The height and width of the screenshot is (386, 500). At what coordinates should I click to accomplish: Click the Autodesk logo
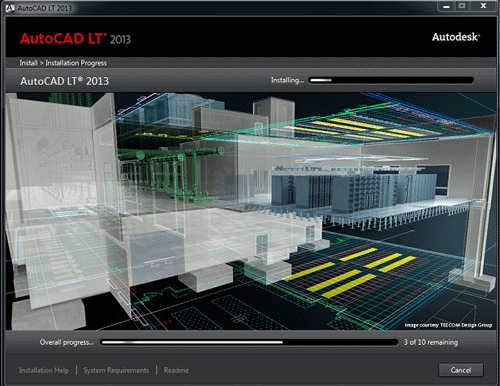coord(456,37)
